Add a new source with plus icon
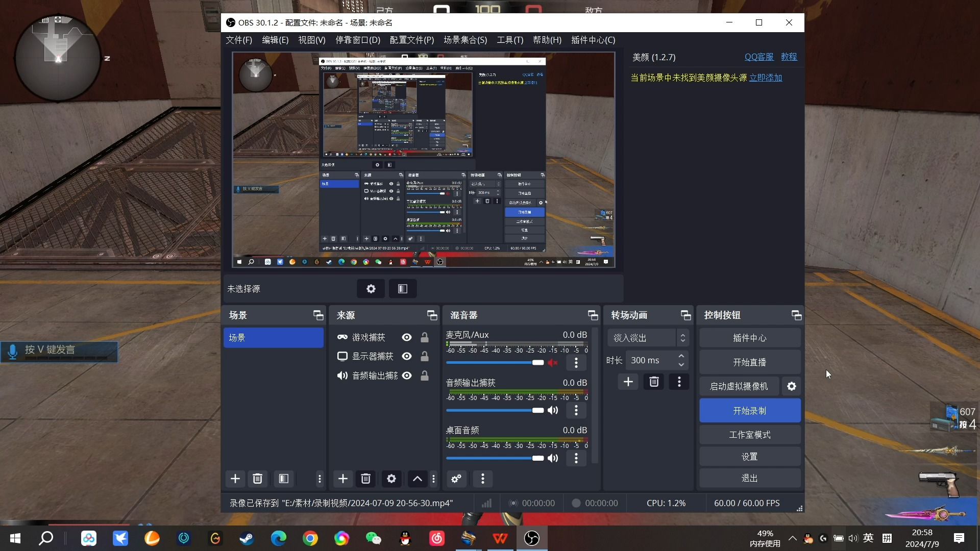Screen dimensions: 980x551 tap(343, 479)
